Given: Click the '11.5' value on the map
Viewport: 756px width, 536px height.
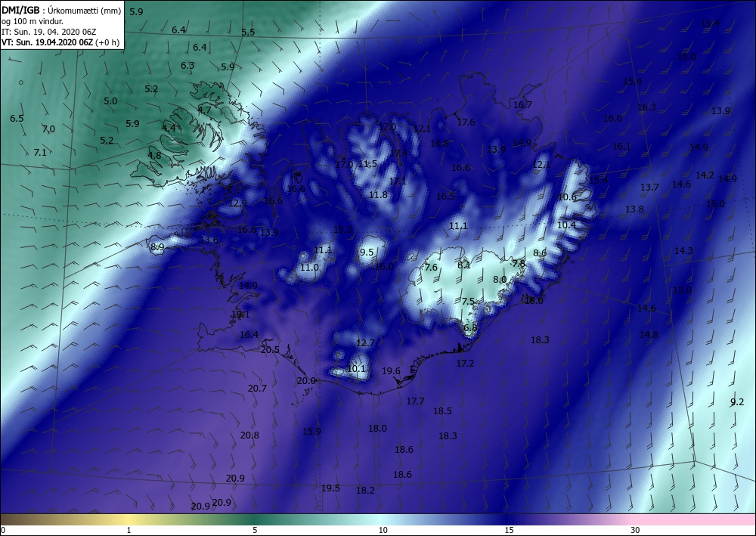Looking at the screenshot, I should pyautogui.click(x=368, y=164).
